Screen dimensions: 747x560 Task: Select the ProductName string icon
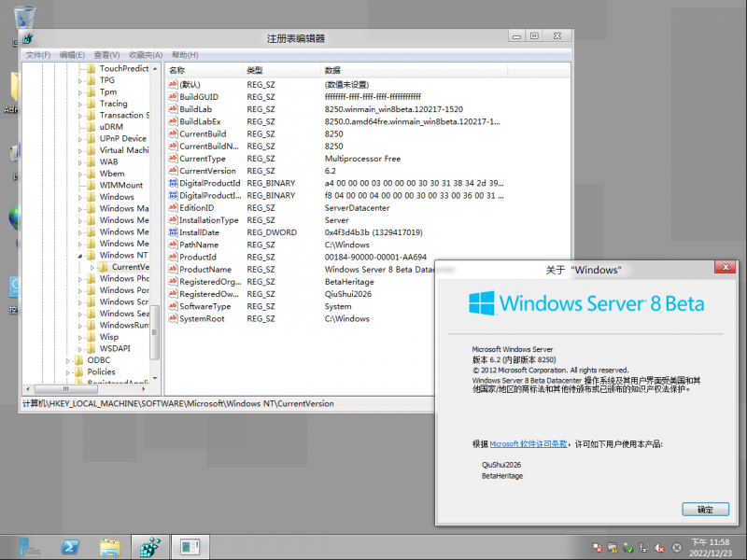click(x=173, y=270)
